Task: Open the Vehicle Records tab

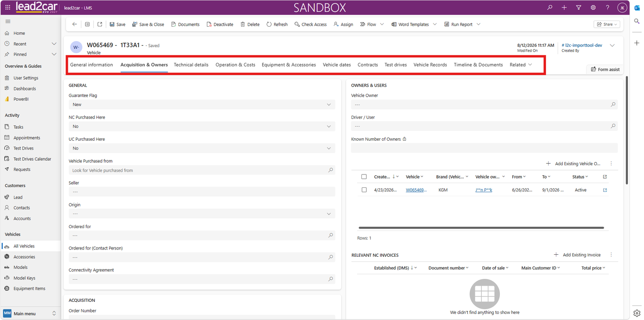Action: 430,64
